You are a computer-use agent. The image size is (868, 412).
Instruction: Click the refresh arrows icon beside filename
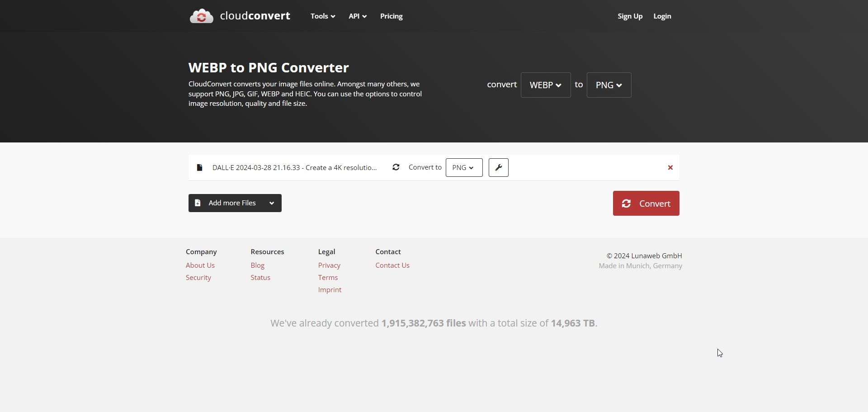pos(396,167)
